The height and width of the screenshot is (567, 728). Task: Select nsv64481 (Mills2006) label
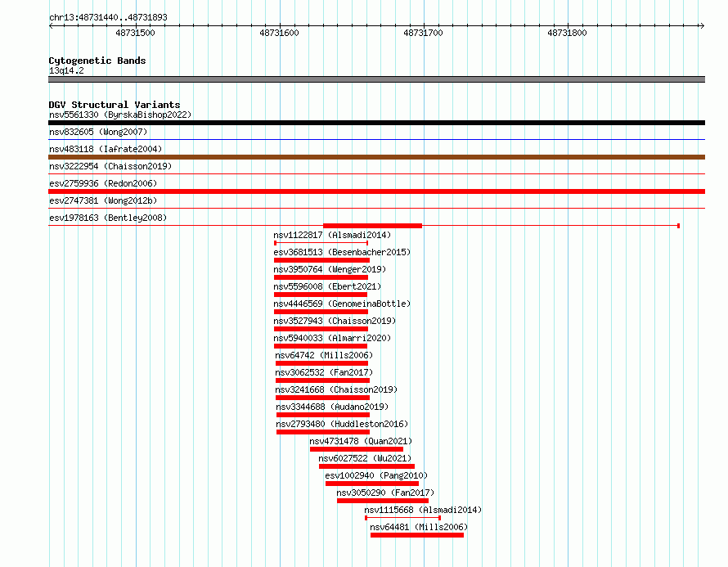coord(419,527)
